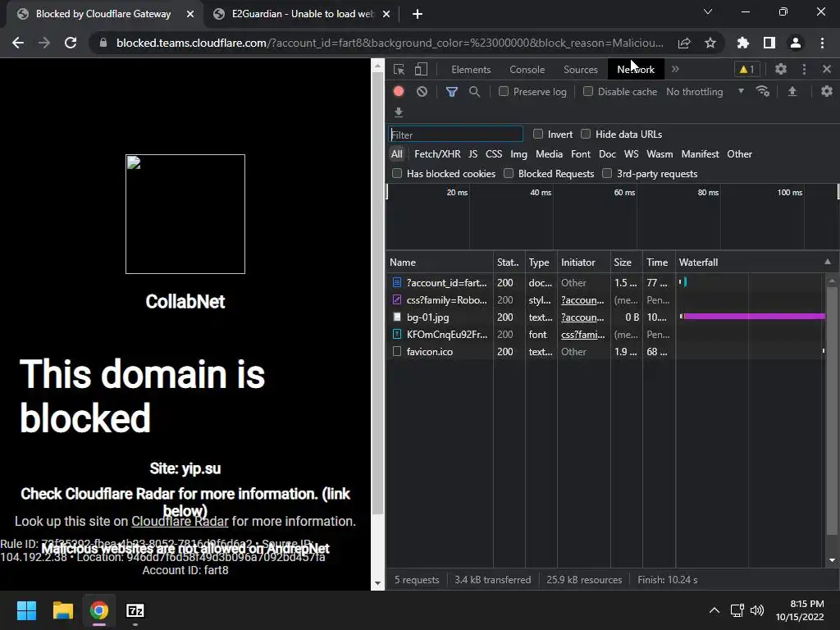The image size is (840, 630).
Task: Filter requests by Fetch/XHR type
Action: (437, 154)
